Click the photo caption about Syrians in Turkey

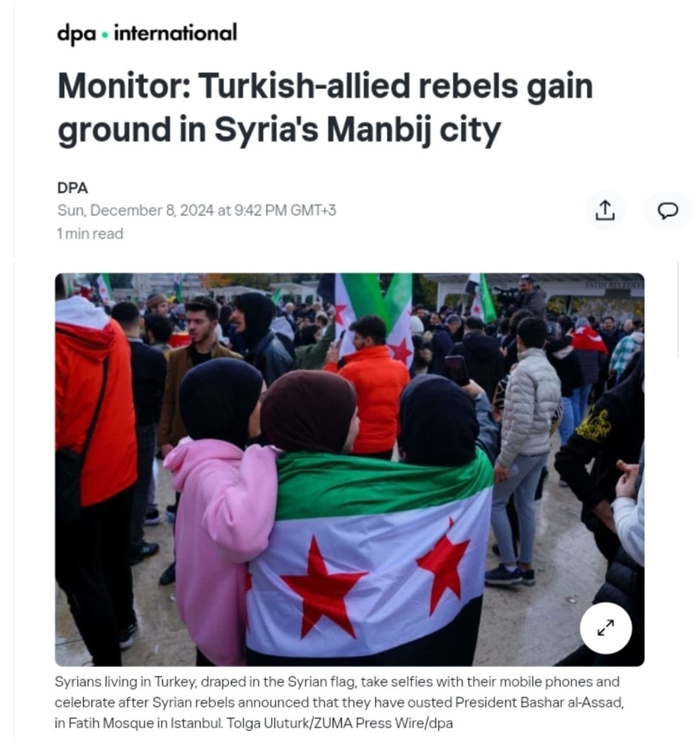pyautogui.click(x=339, y=703)
